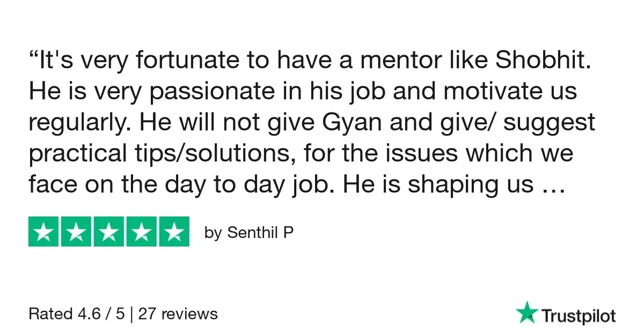Select the second green rating star
Image resolution: width=644 pixels, height=336 pixels.
coord(76,232)
